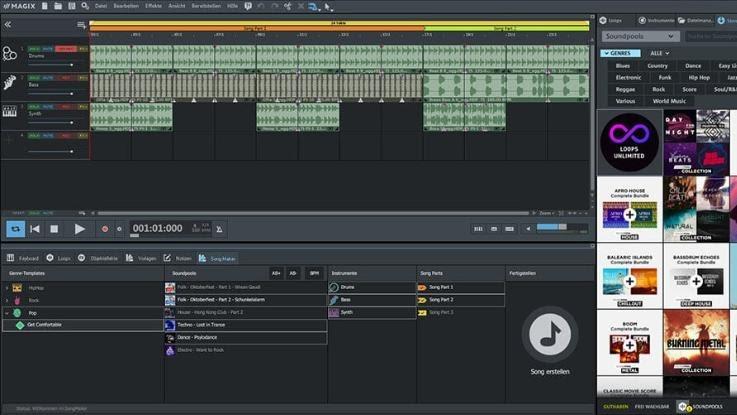The height and width of the screenshot is (415, 737).
Task: Toggle SOLO on the Drums track
Action: pyautogui.click(x=34, y=49)
